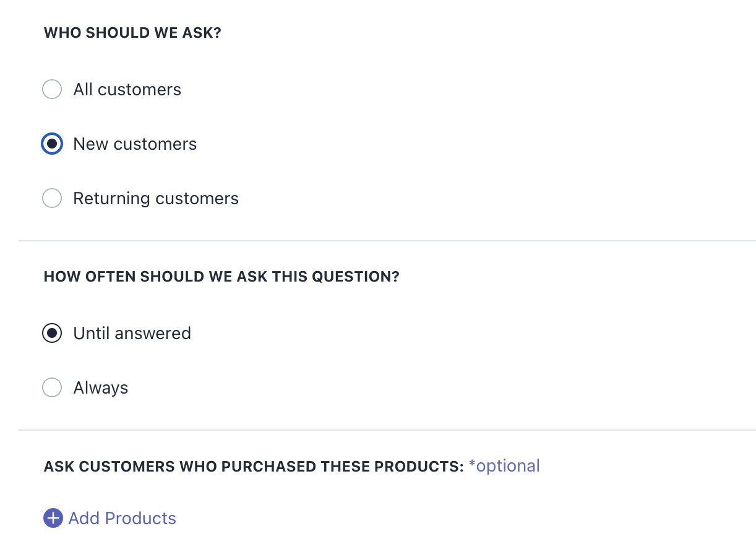Click the plus icon beside Add Products
756x552 pixels.
click(x=53, y=518)
